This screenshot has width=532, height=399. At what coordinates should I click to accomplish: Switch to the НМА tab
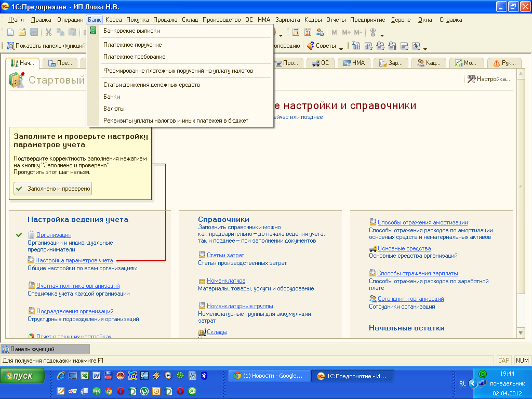(354, 63)
